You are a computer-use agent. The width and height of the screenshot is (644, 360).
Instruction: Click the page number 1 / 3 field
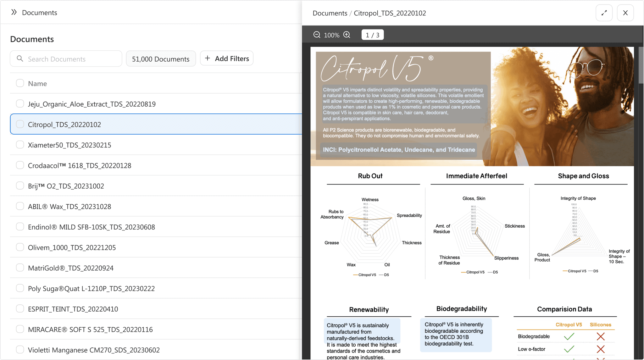tap(372, 35)
